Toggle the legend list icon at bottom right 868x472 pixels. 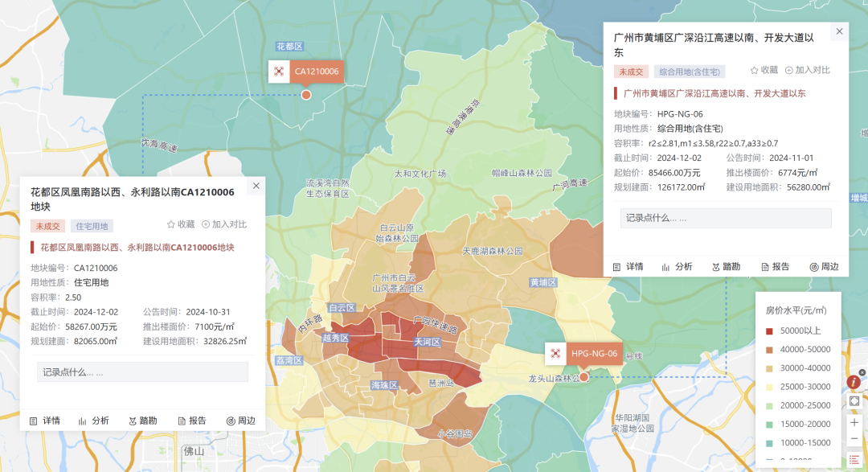point(854,458)
